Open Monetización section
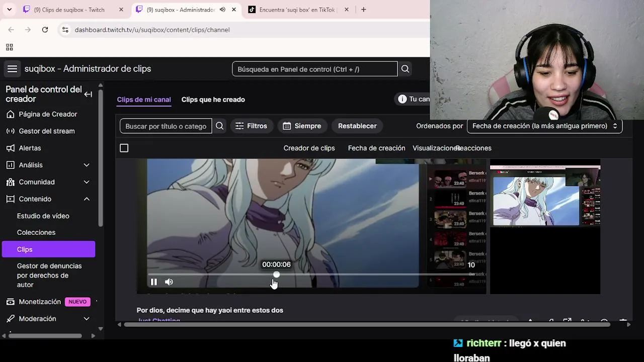The height and width of the screenshot is (362, 644). pos(40,302)
